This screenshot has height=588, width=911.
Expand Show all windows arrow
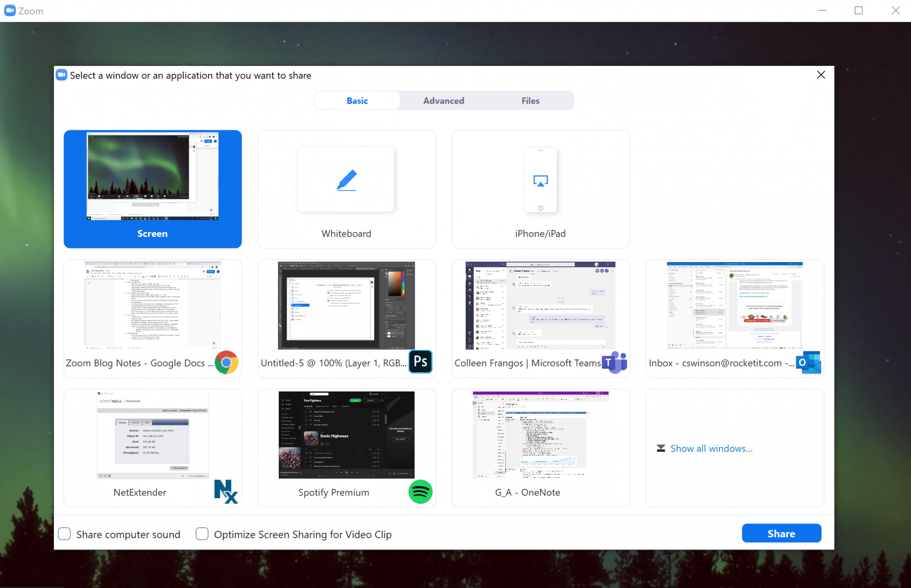point(661,448)
